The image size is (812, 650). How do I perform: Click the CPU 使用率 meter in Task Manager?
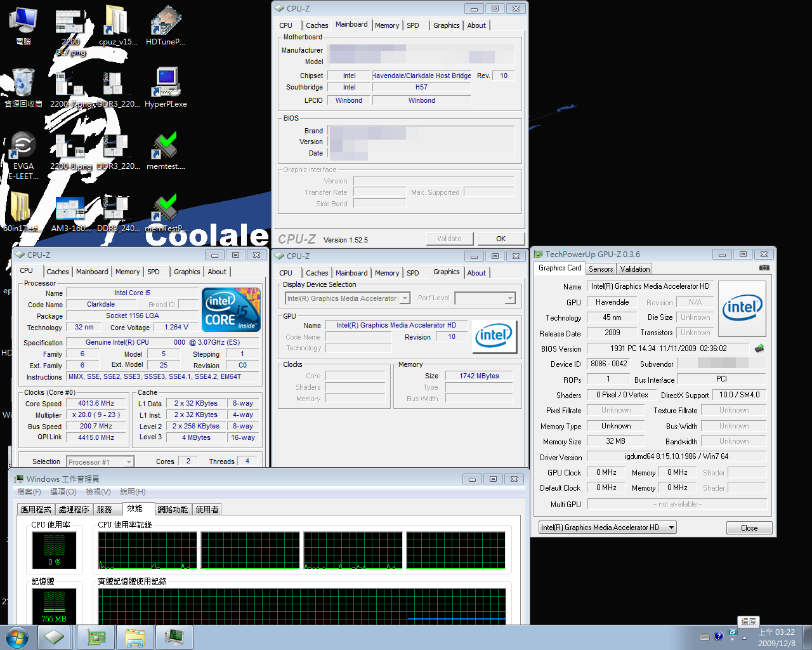(54, 550)
